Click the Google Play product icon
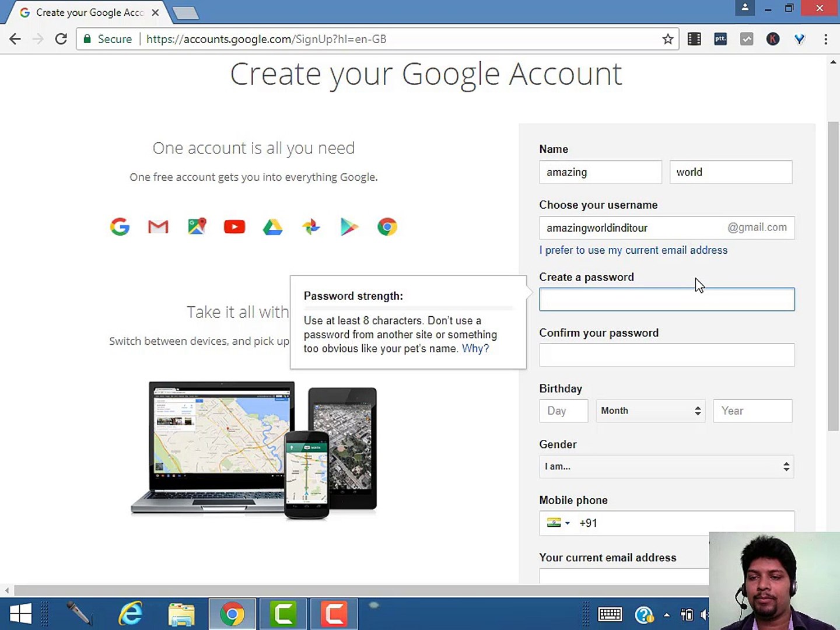The image size is (840, 630). (x=349, y=227)
